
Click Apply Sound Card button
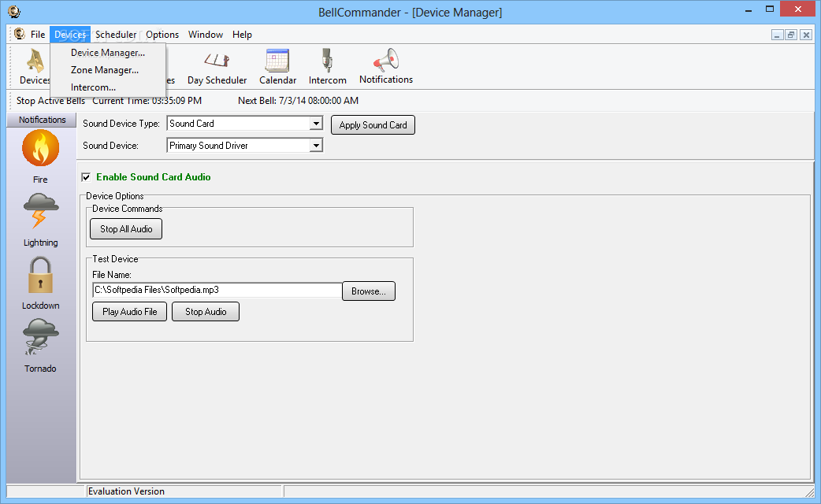[x=373, y=125]
